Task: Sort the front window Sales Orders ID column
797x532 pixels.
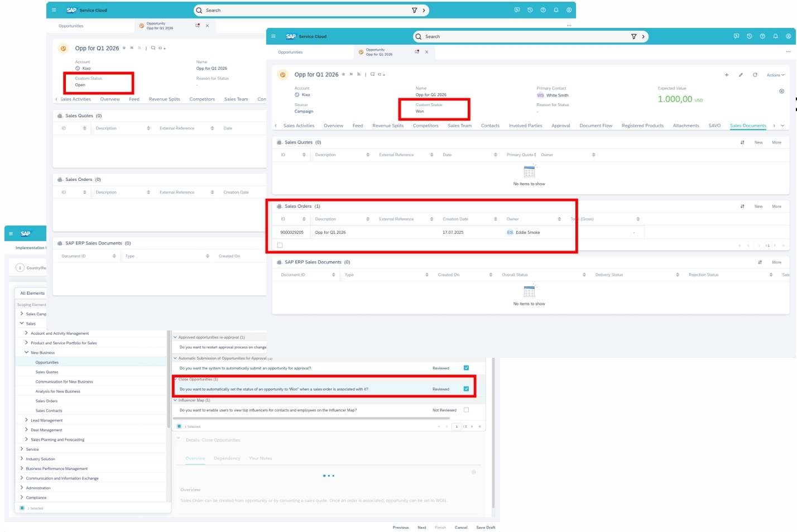Action: point(304,219)
